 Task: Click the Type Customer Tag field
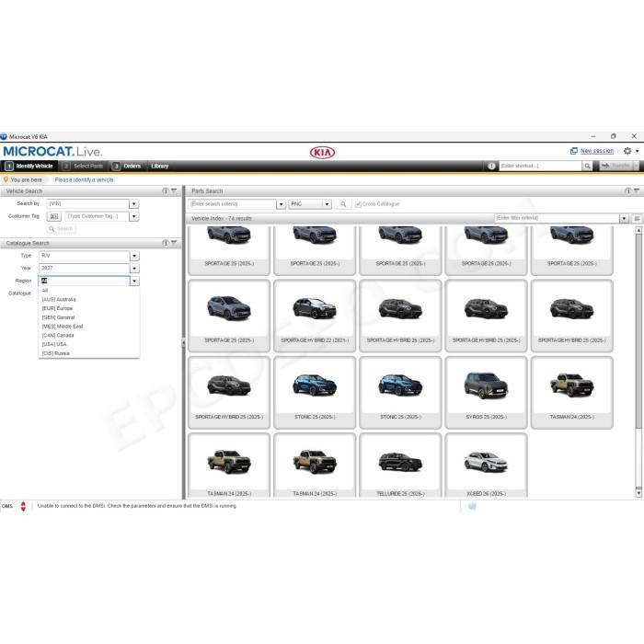(98, 216)
